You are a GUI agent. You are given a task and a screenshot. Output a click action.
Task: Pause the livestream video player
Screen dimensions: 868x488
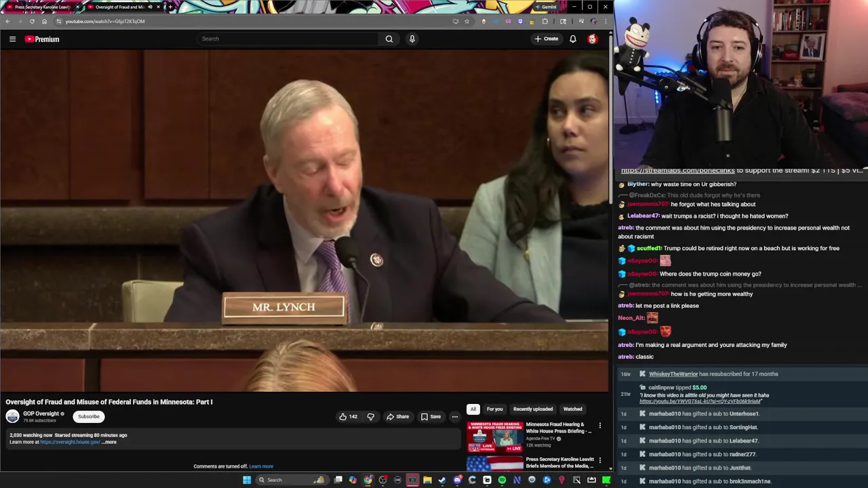pos(304,221)
